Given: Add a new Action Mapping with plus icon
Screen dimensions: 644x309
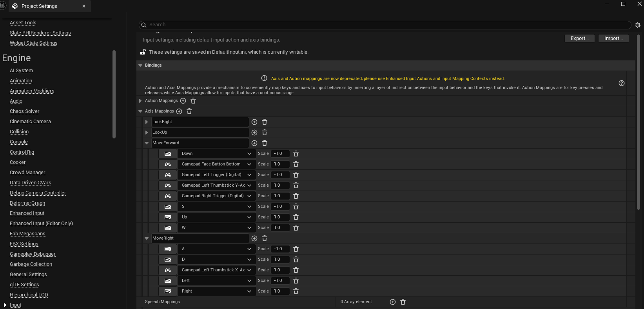Looking at the screenshot, I should [183, 101].
